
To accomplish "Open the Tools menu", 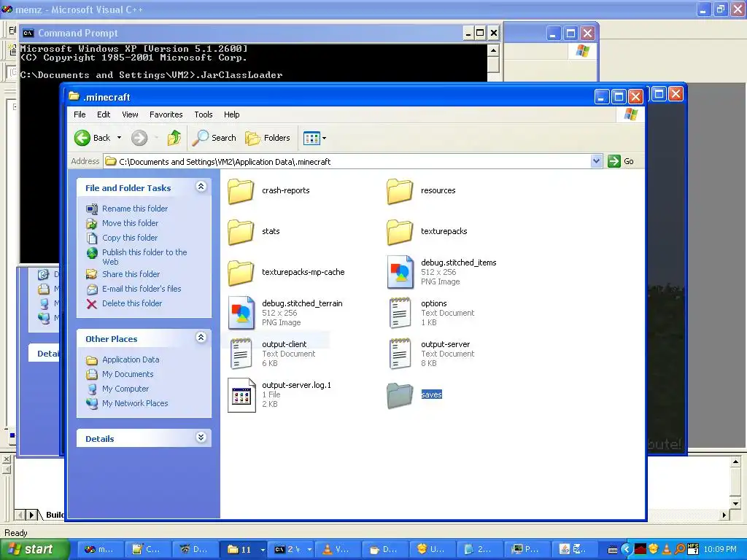I will coord(204,114).
